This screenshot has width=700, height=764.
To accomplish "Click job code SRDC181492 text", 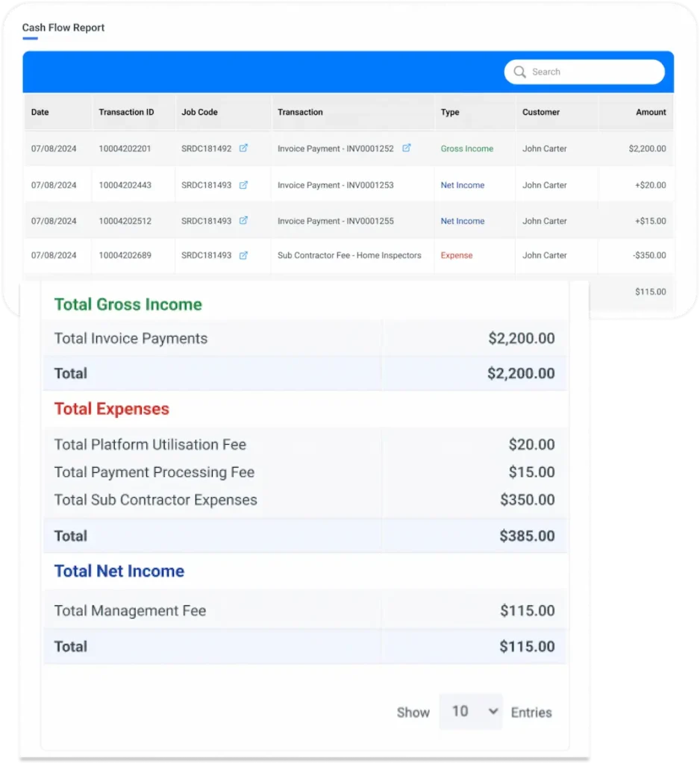I will tap(206, 148).
